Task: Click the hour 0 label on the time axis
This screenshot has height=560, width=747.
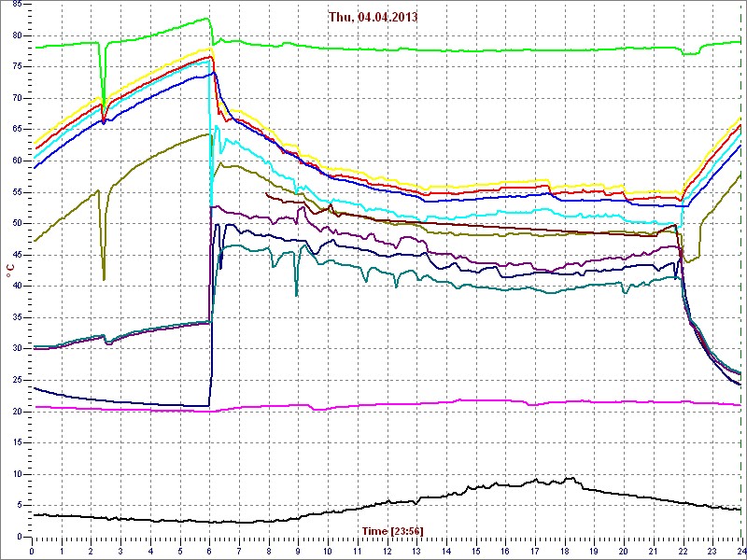Action: [x=32, y=551]
